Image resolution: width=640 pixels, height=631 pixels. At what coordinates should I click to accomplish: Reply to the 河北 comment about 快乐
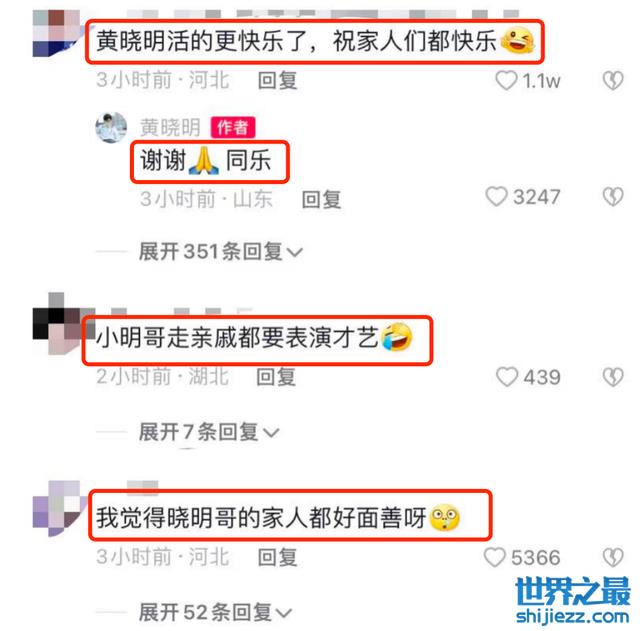278,80
